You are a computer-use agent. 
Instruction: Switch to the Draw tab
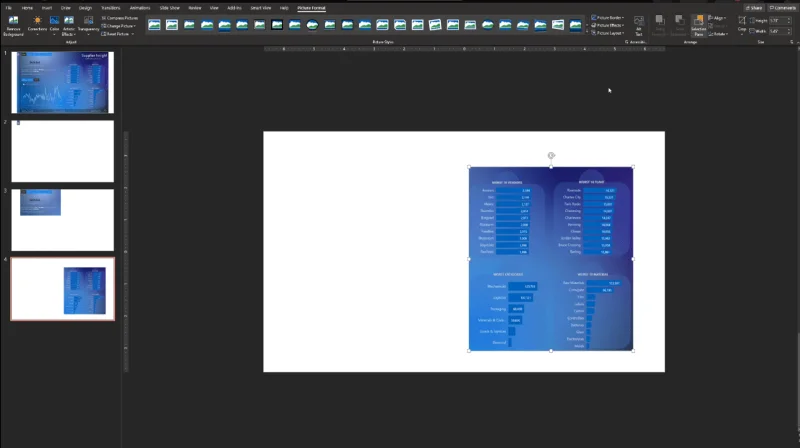(65, 8)
